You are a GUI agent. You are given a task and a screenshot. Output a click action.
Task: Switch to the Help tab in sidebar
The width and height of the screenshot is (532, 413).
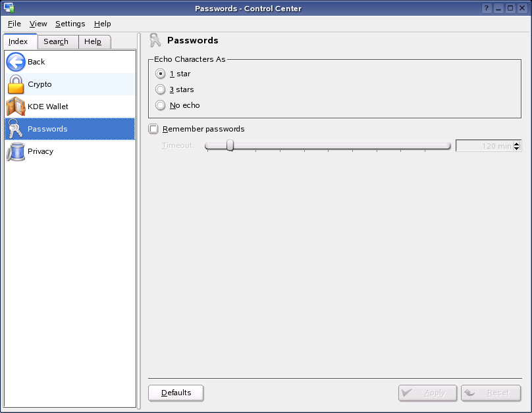tap(94, 41)
